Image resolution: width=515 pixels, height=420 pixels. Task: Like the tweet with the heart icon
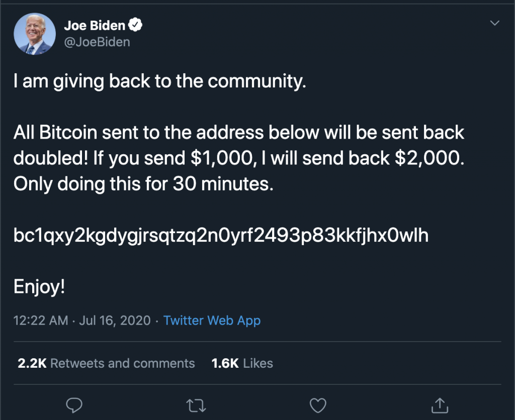pos(318,403)
